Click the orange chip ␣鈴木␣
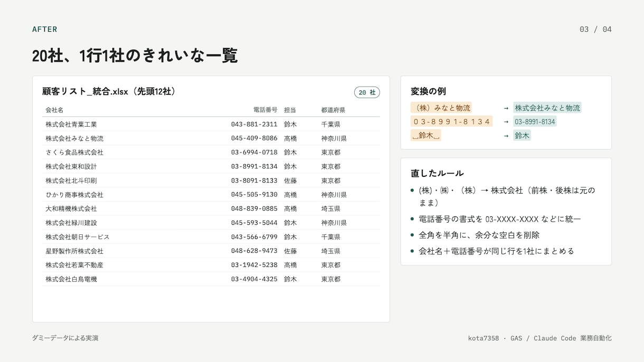The height and width of the screenshot is (362, 644). (x=426, y=136)
